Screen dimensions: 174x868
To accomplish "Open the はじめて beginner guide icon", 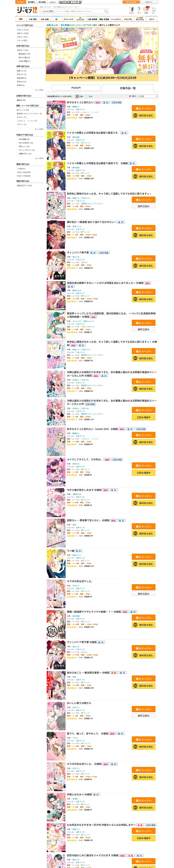I will (131, 10).
